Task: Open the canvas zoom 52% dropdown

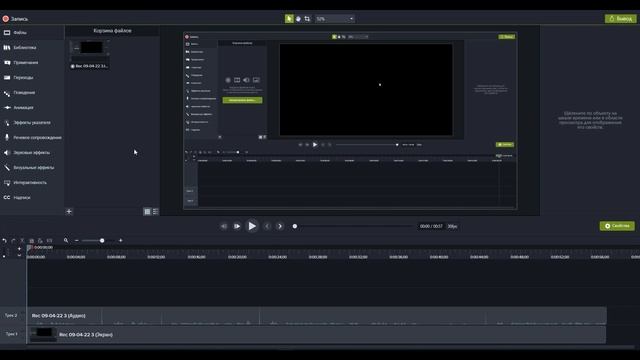Action: [x=335, y=19]
